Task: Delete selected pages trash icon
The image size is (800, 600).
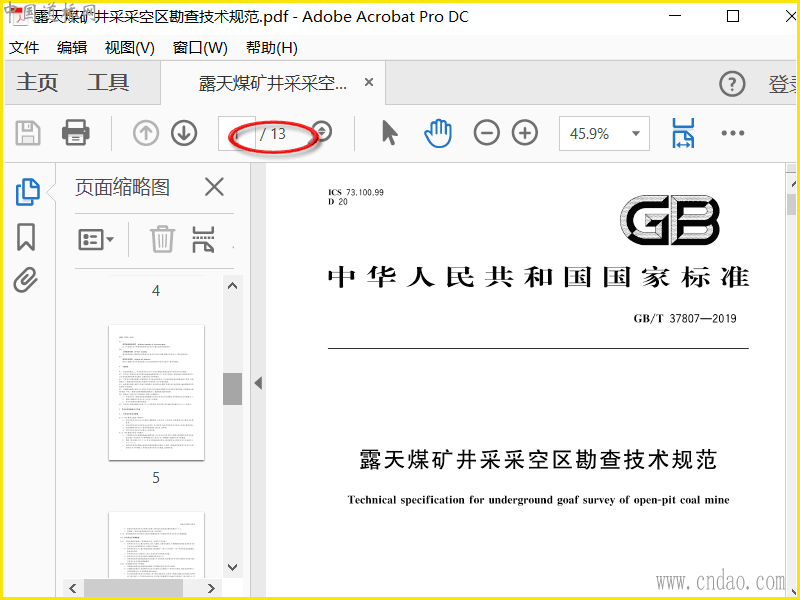Action: click(162, 239)
